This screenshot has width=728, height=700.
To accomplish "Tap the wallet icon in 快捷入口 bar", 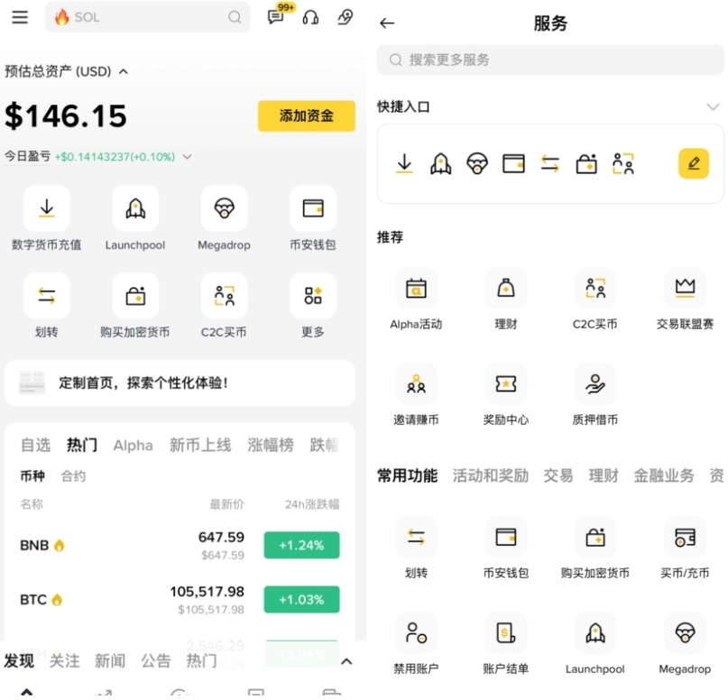I will tap(513, 163).
